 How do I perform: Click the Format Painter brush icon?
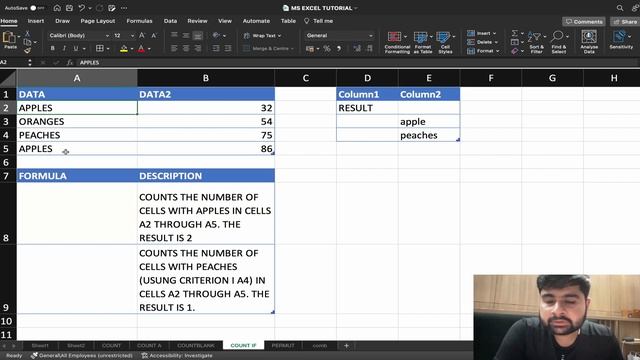tap(27, 51)
